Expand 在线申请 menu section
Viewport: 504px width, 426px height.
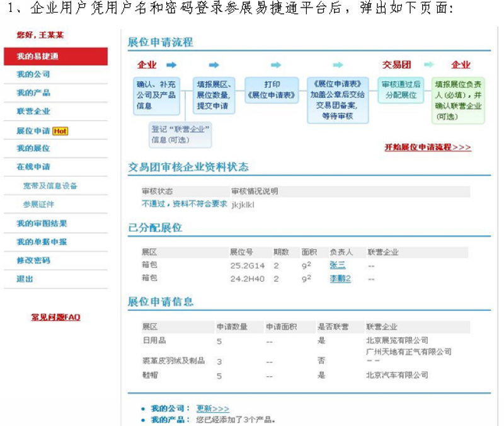click(33, 167)
